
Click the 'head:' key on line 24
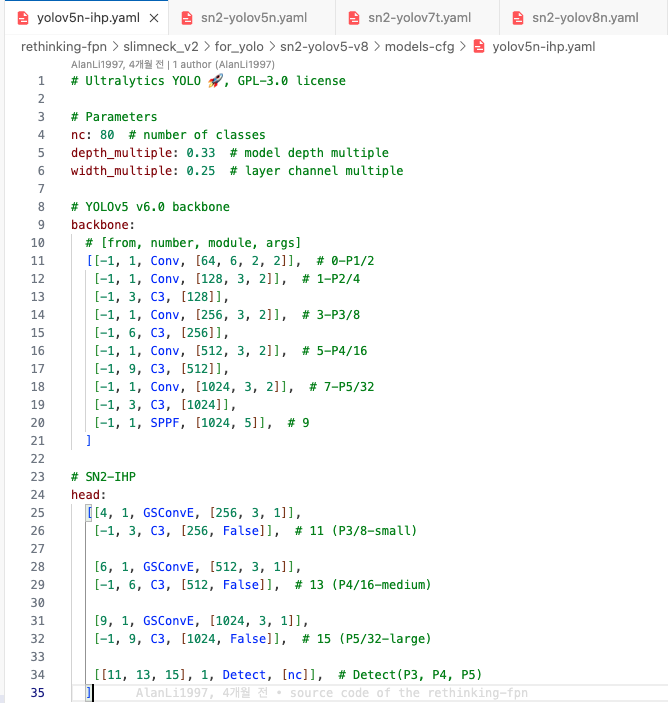(88, 495)
